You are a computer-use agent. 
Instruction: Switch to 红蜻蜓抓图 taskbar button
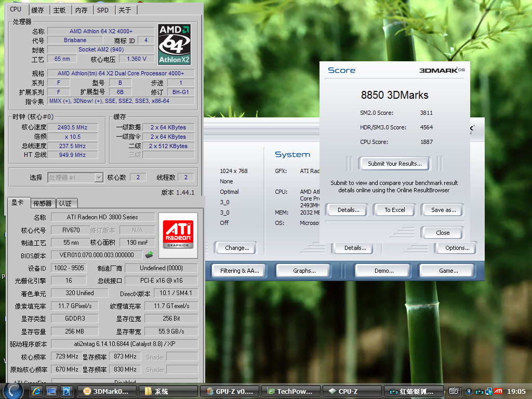[x=413, y=391]
